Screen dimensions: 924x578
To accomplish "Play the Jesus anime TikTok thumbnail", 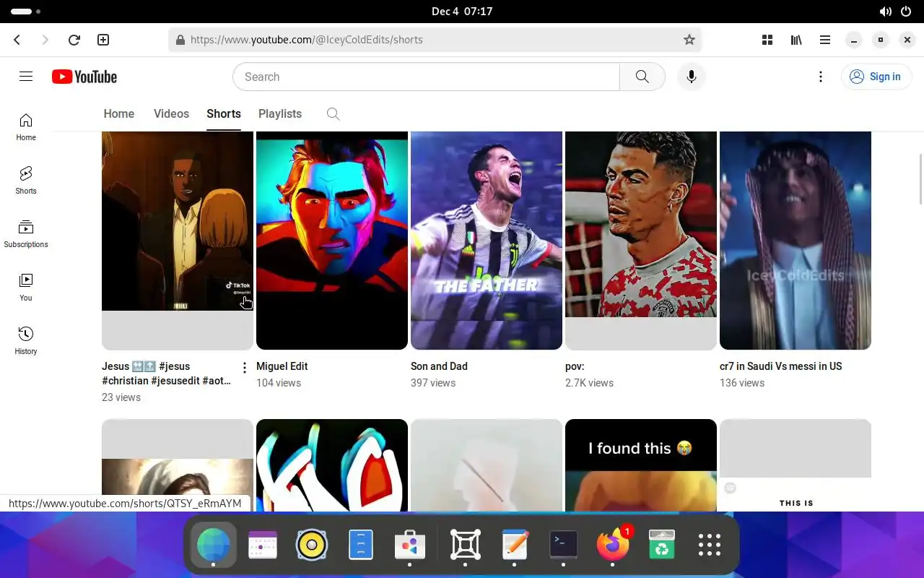I will pos(178,240).
